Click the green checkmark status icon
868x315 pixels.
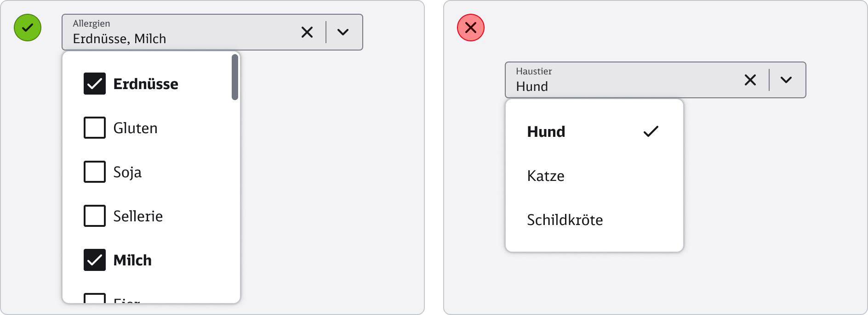tap(28, 28)
